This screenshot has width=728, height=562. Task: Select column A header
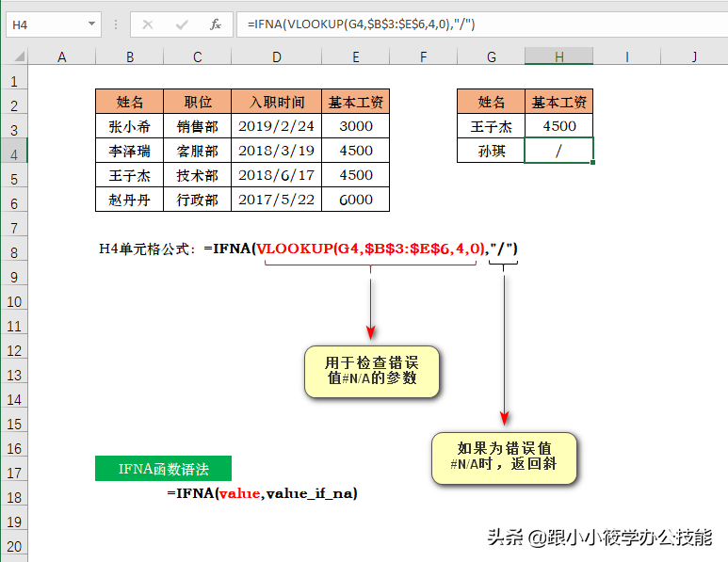point(62,56)
